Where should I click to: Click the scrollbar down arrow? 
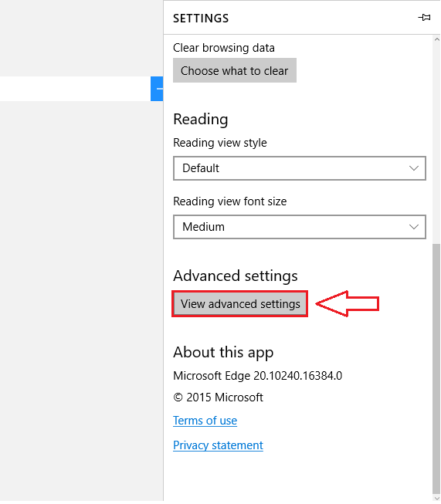436,498
